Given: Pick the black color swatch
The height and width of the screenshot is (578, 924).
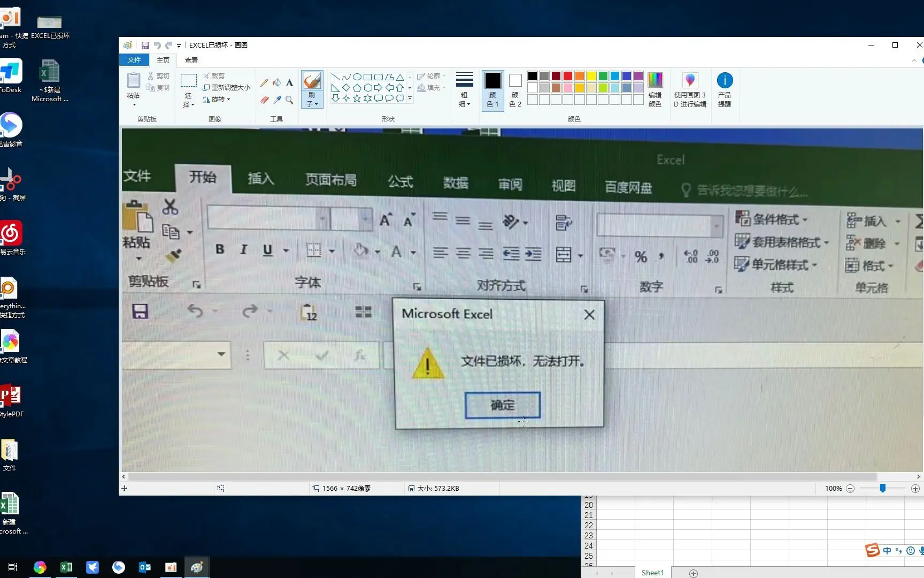Looking at the screenshot, I should point(533,76).
